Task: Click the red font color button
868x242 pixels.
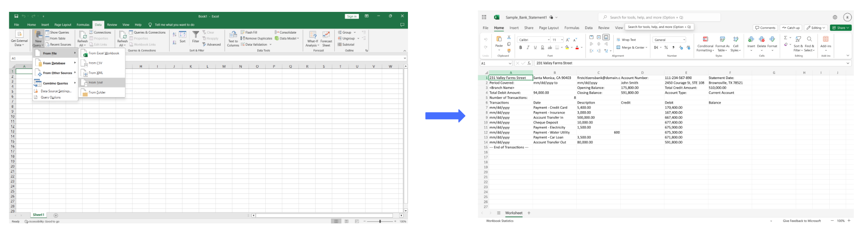Action: click(x=577, y=48)
